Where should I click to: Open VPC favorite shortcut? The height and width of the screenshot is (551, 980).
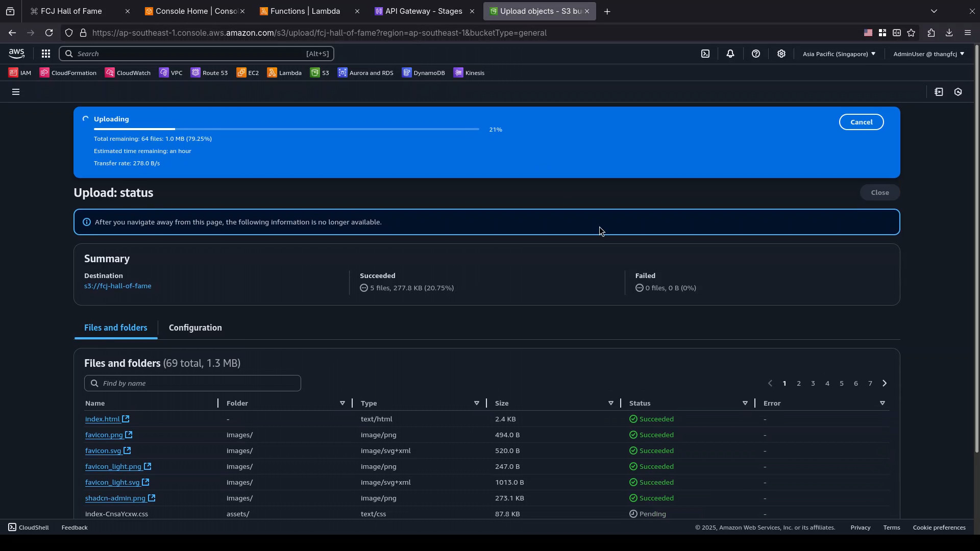coord(170,73)
